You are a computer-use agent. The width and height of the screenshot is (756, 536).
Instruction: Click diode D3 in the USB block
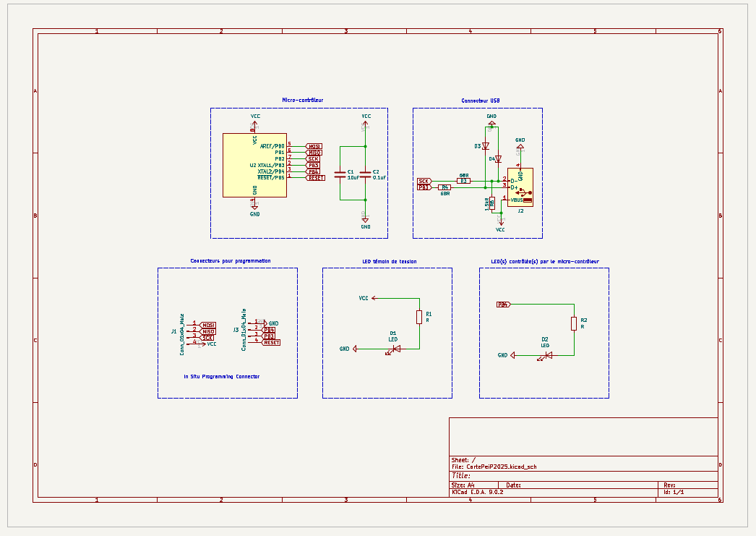(486, 146)
